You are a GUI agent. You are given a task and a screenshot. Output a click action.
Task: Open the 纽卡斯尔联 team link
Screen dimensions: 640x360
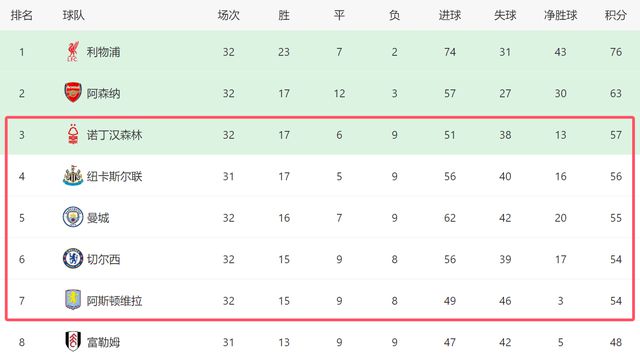114,176
